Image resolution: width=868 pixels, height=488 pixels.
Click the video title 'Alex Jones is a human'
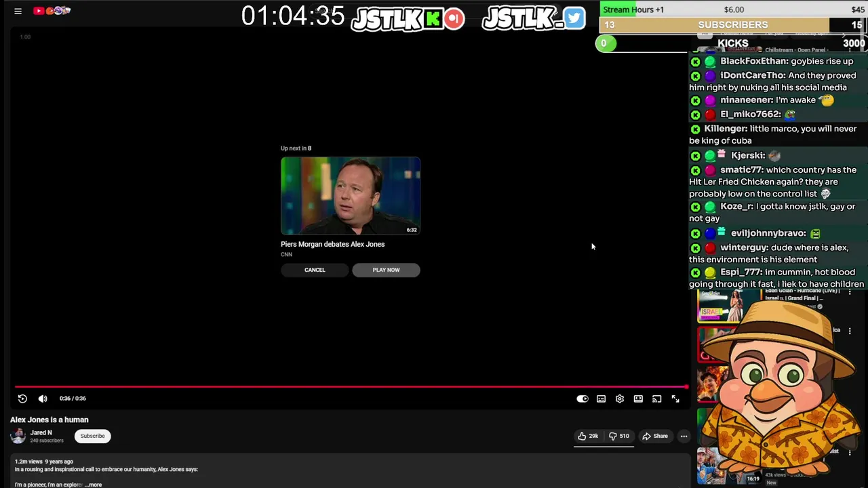[x=49, y=420]
